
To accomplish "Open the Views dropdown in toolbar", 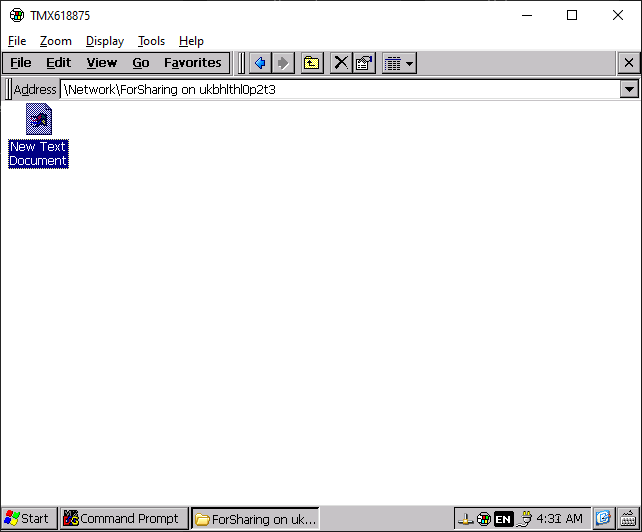I will point(399,63).
